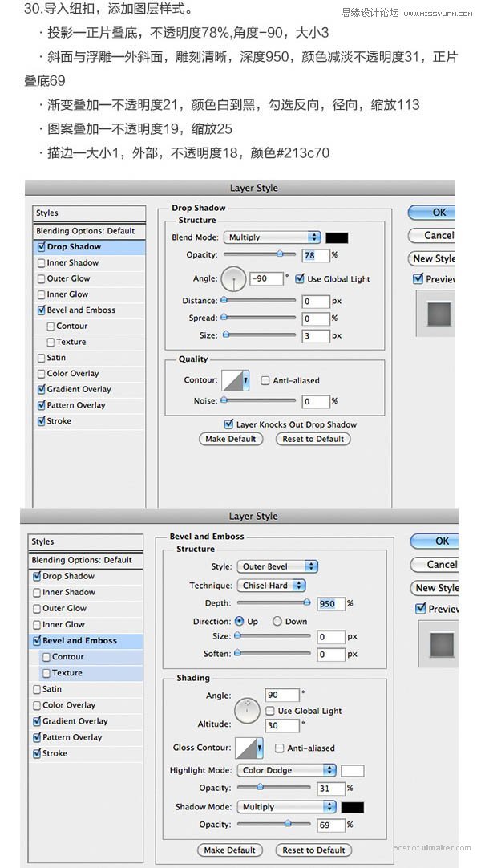Click the Bevel Depth slider

[273, 602]
